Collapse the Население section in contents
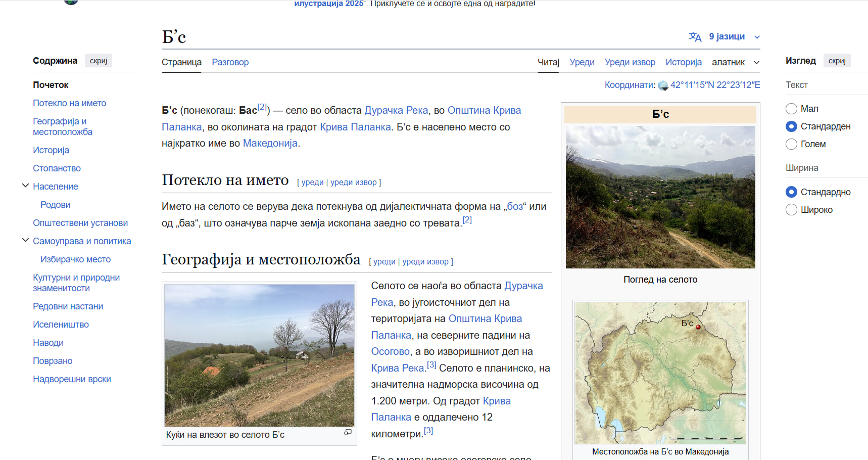 pyautogui.click(x=25, y=186)
